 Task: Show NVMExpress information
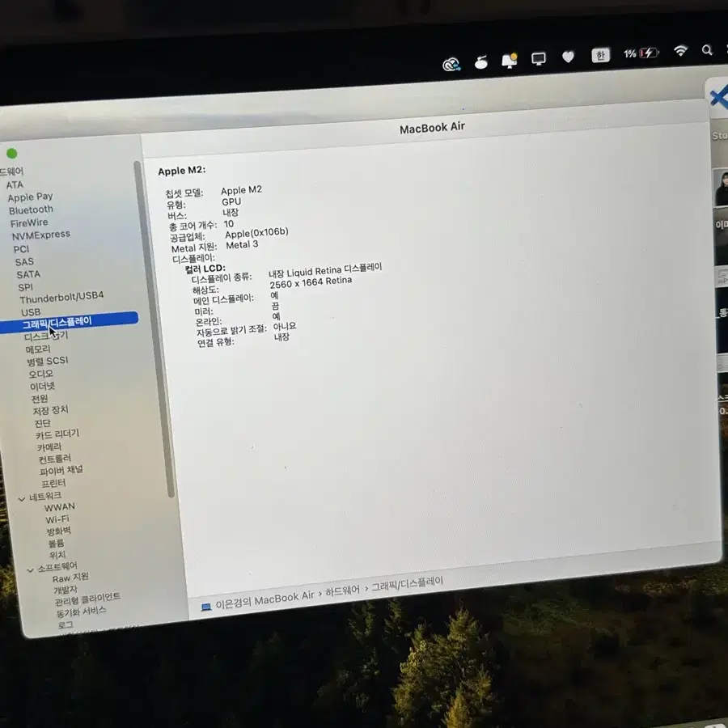coord(41,235)
